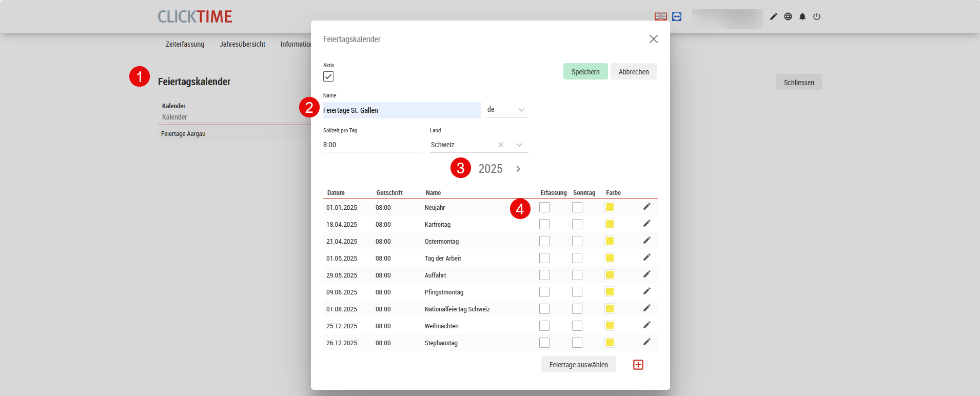Sort by Gutschrift column header

tap(389, 193)
